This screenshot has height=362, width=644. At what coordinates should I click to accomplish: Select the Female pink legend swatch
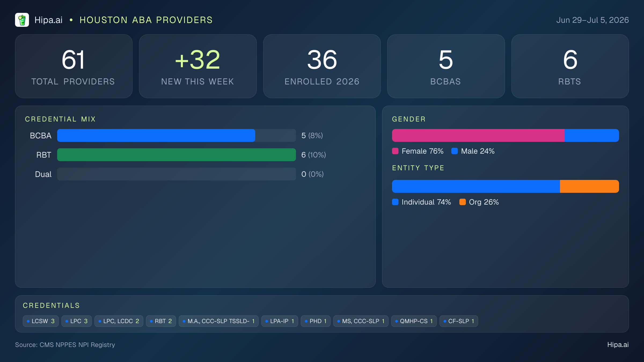pos(395,151)
